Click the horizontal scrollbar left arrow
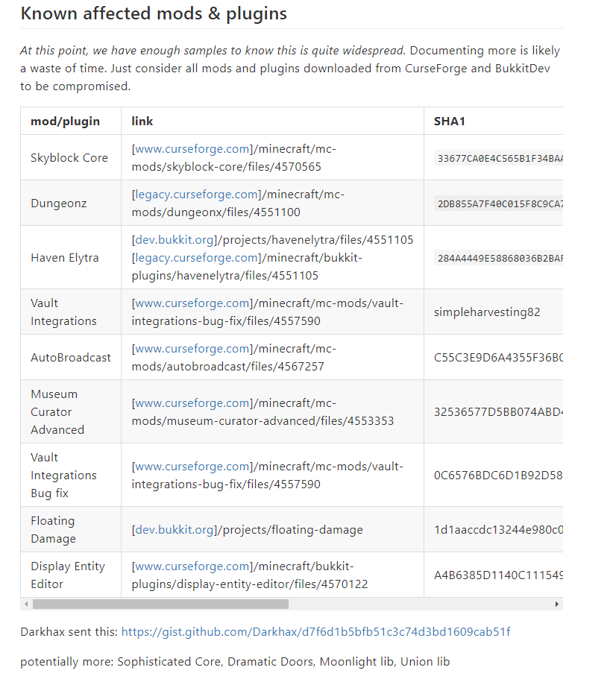This screenshot has width=616, height=679. [x=26, y=604]
